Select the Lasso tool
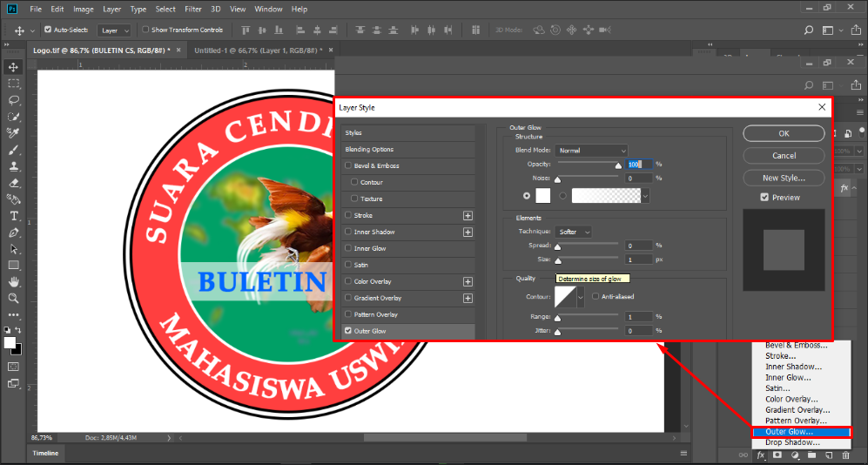Viewport: 868px width, 465px height. (x=13, y=101)
